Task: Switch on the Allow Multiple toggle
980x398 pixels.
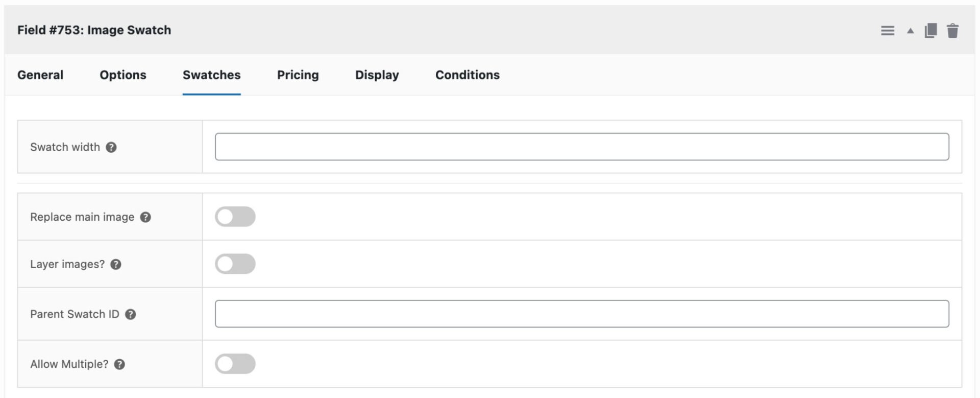Action: (235, 364)
